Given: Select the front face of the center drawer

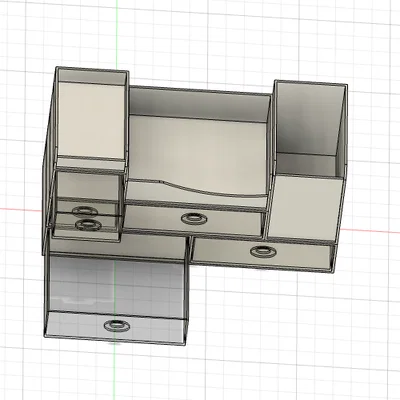Looking at the screenshot, I should pyautogui.click(x=193, y=220).
